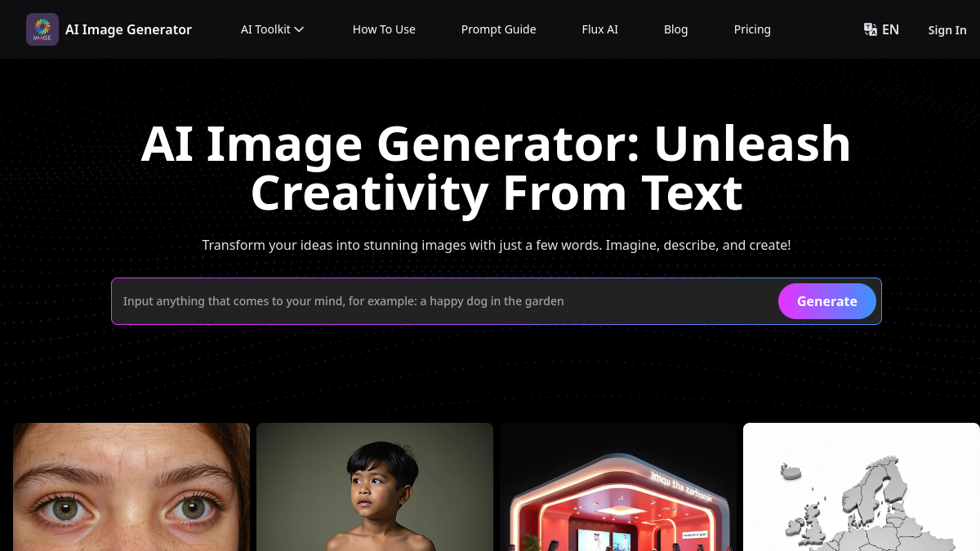Click the AI Image Generator brand name
The image size is (980, 551).
128,29
